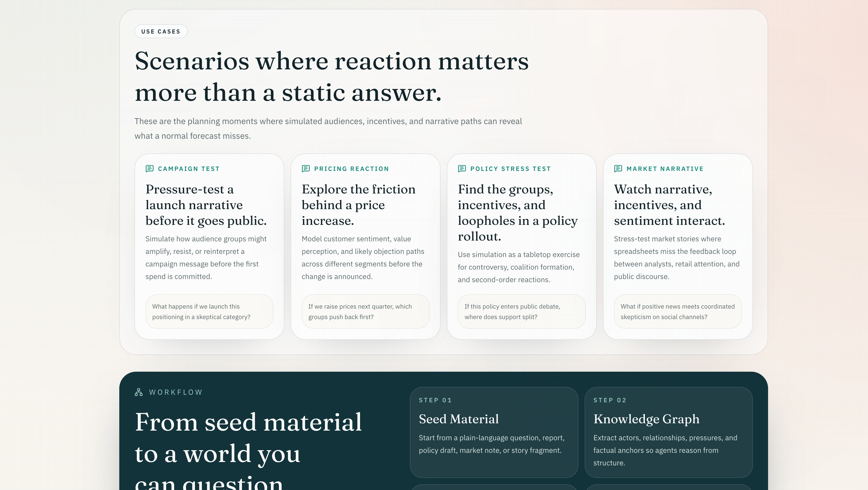Click the Market Narrative message icon
The image size is (868, 490).
[618, 169]
